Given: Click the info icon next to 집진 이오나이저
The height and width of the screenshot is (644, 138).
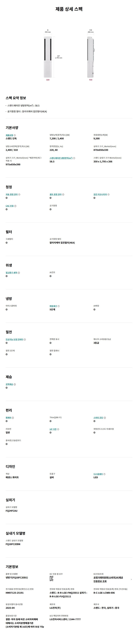Looking at the screenshot, I should click(x=108, y=194).
